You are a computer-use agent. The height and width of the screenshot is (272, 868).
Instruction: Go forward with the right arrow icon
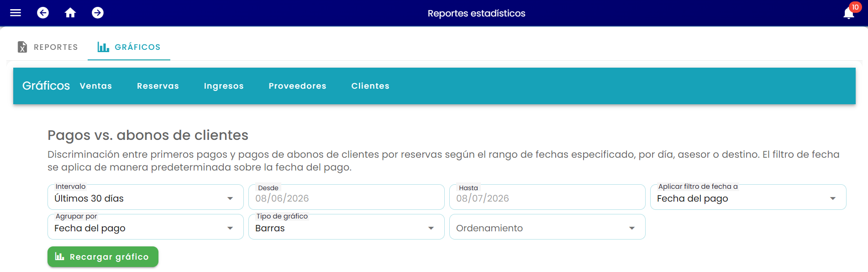[x=98, y=13]
